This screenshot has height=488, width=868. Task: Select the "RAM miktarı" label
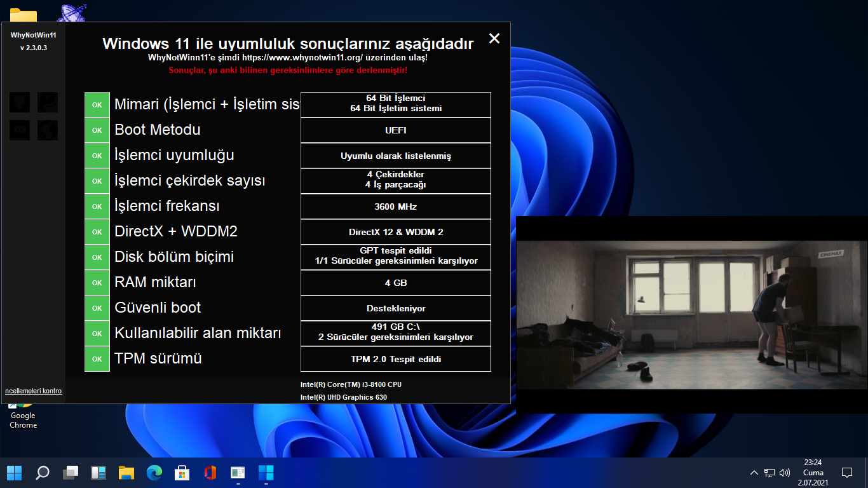(x=155, y=282)
